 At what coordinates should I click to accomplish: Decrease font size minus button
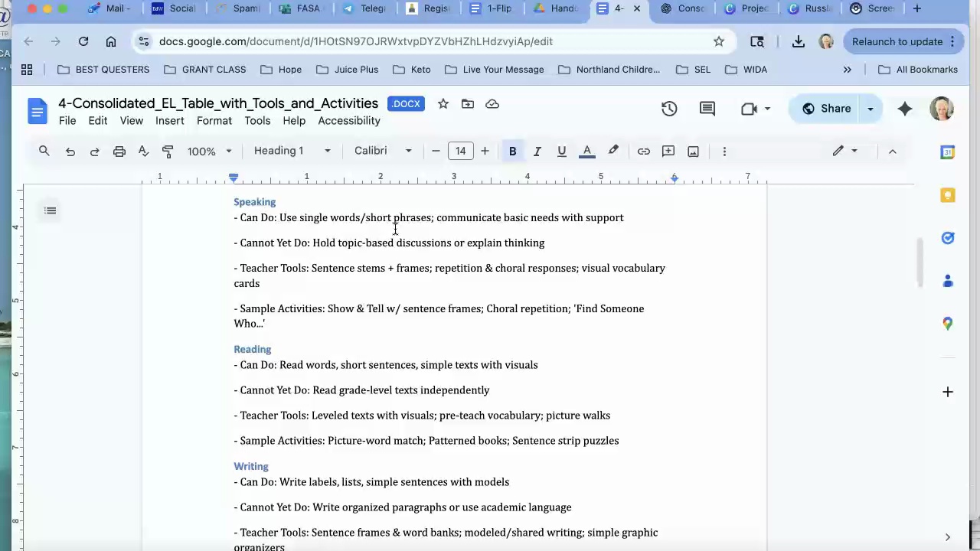(436, 152)
